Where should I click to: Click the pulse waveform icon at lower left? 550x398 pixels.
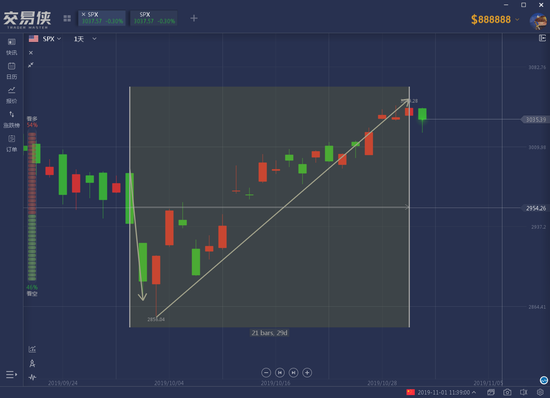click(32, 377)
